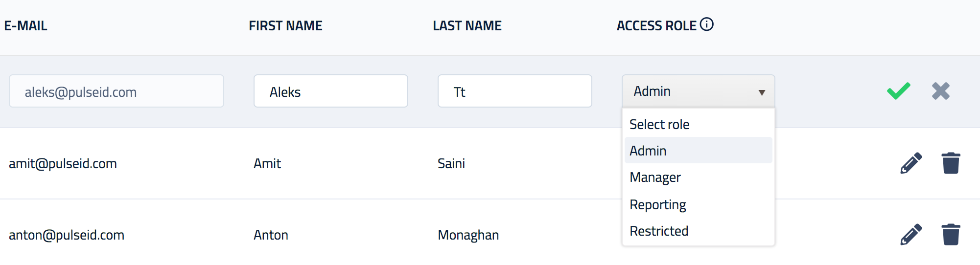Delete anton@pulseid.com with the trash icon
Viewport: 980px width, 265px height.
point(951,235)
